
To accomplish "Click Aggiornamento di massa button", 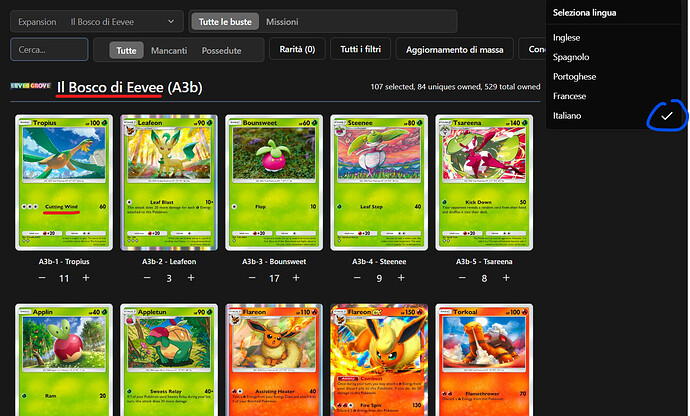I will (x=455, y=49).
